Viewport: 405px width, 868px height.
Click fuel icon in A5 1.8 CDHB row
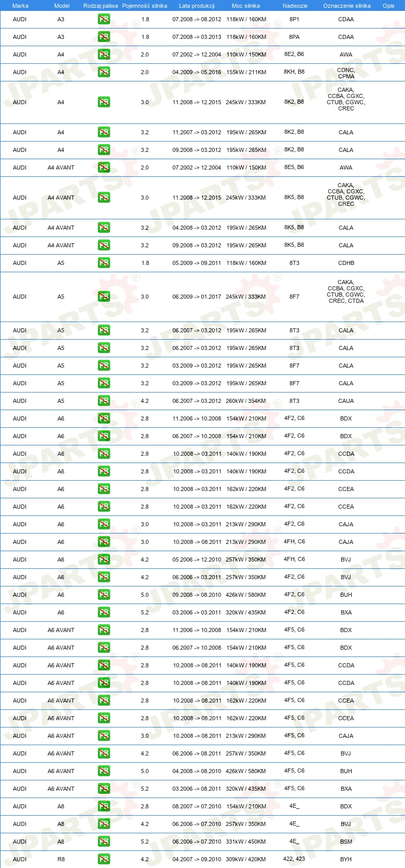[104, 263]
